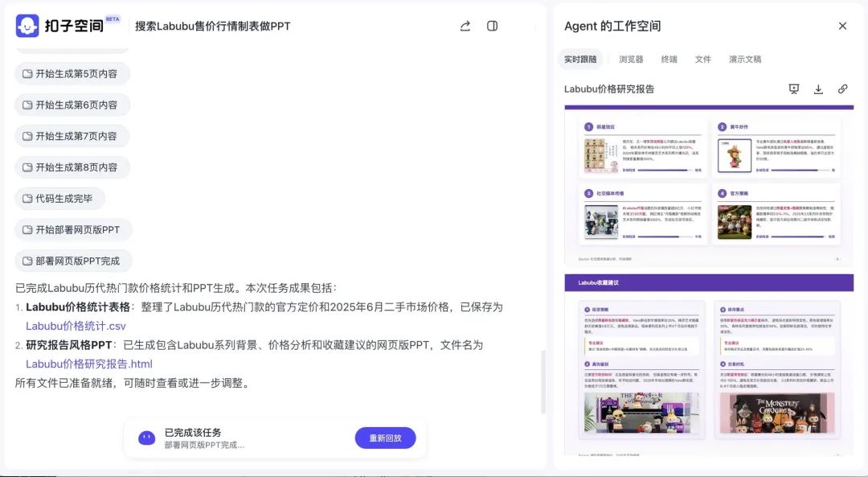View the 开始部署网页版PPT step
This screenshot has width=868, height=477.
[x=73, y=229]
